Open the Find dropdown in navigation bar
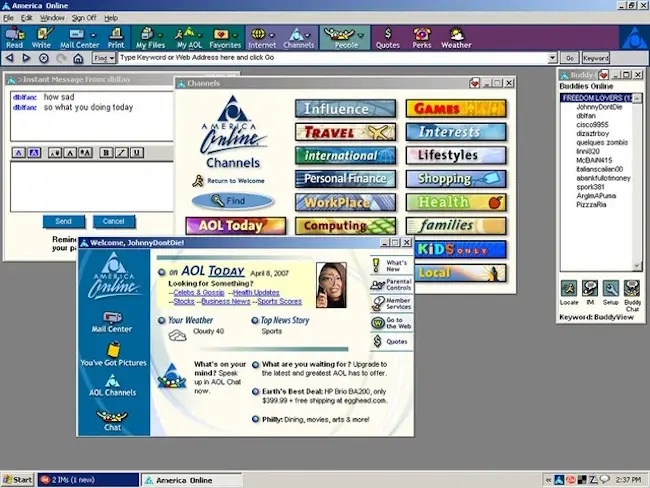This screenshot has width=650, height=488. click(104, 58)
